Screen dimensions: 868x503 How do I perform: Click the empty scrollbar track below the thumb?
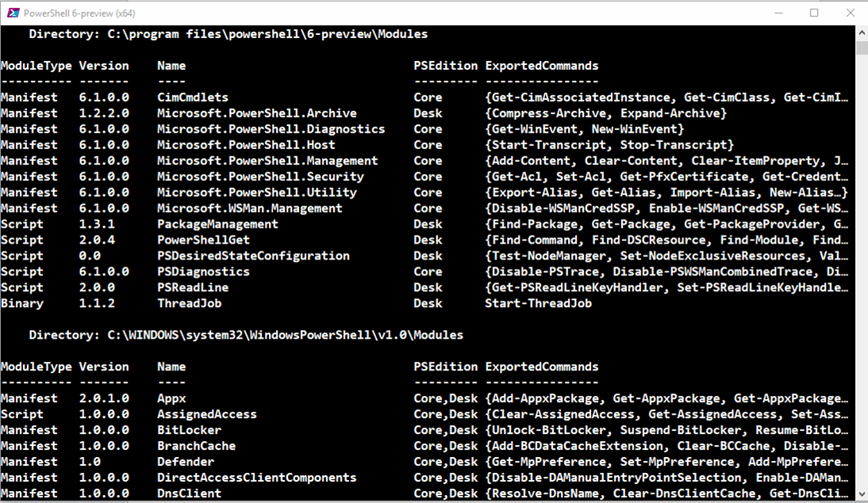[x=862, y=278]
